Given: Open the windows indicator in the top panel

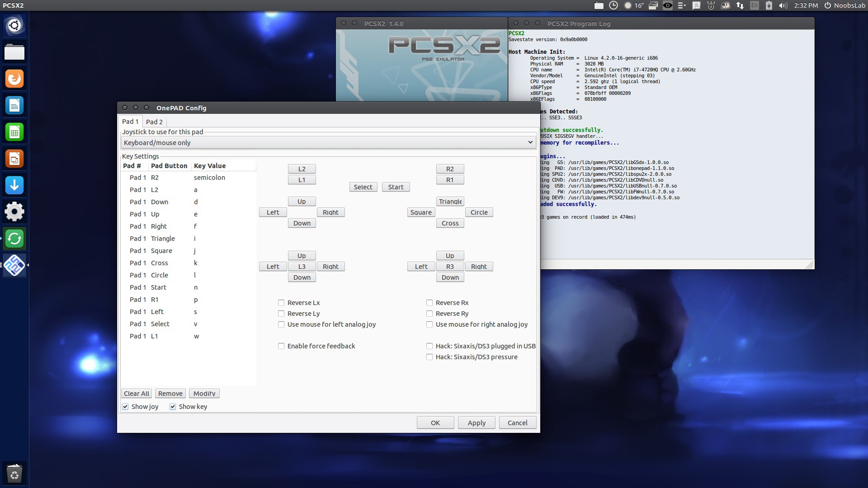Looking at the screenshot, I should point(653,5).
